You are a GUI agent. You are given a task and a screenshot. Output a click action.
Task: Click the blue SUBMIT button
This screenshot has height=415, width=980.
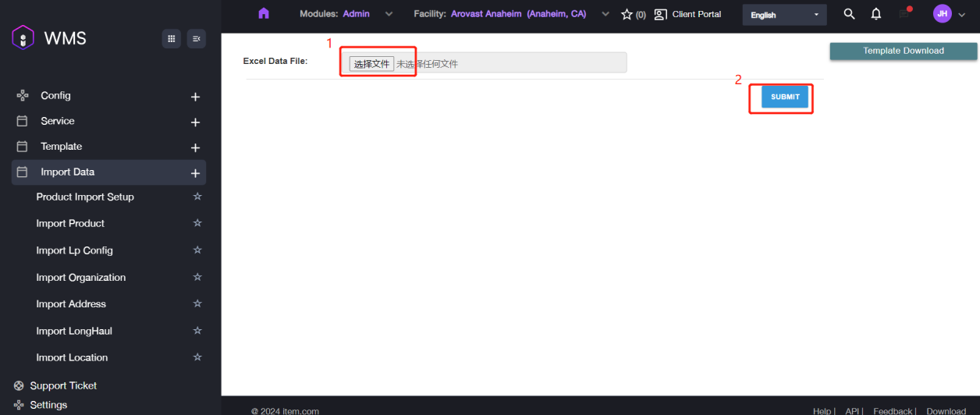click(785, 97)
